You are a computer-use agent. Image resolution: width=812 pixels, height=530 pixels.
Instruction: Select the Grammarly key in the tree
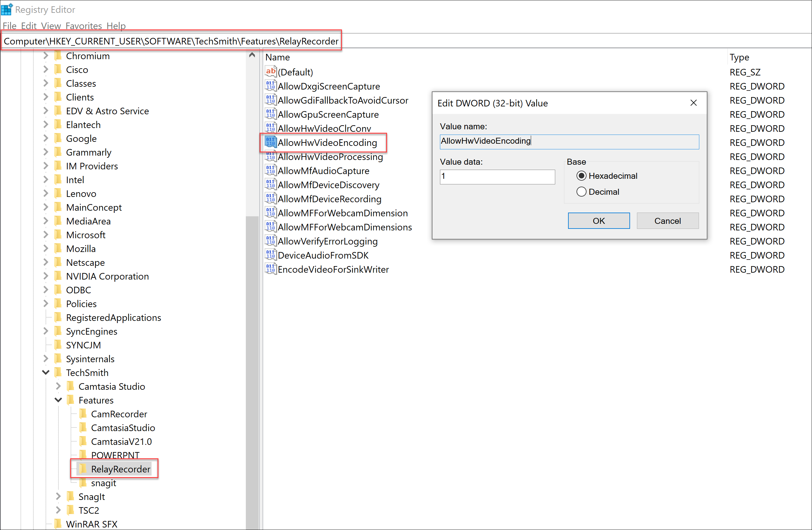point(88,152)
